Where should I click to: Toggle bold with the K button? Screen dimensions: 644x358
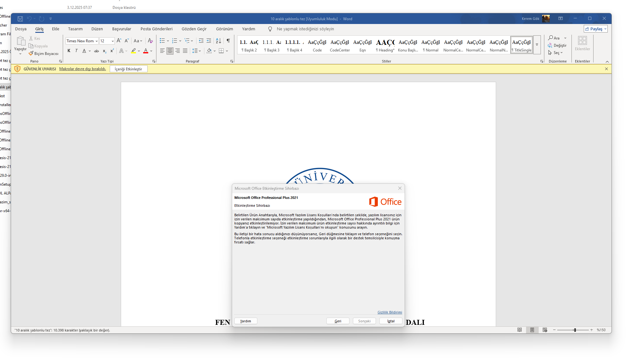point(69,51)
